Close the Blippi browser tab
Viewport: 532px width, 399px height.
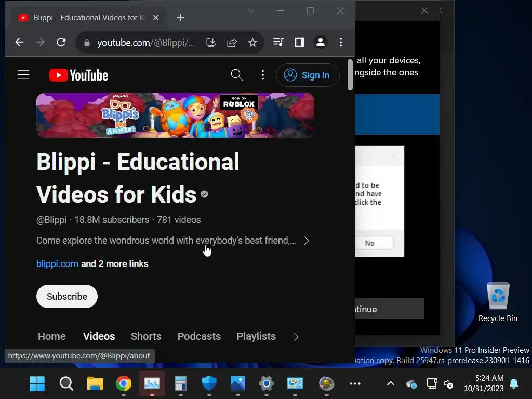click(156, 17)
